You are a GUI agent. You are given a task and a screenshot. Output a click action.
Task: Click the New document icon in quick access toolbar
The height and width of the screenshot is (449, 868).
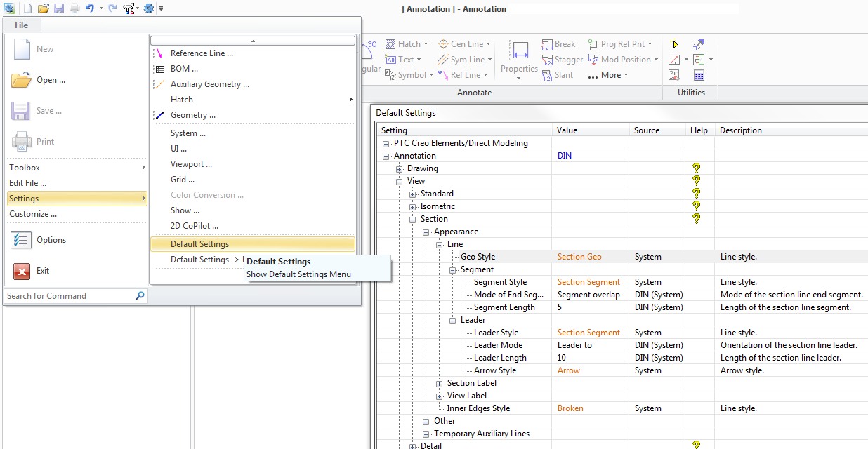click(x=27, y=8)
